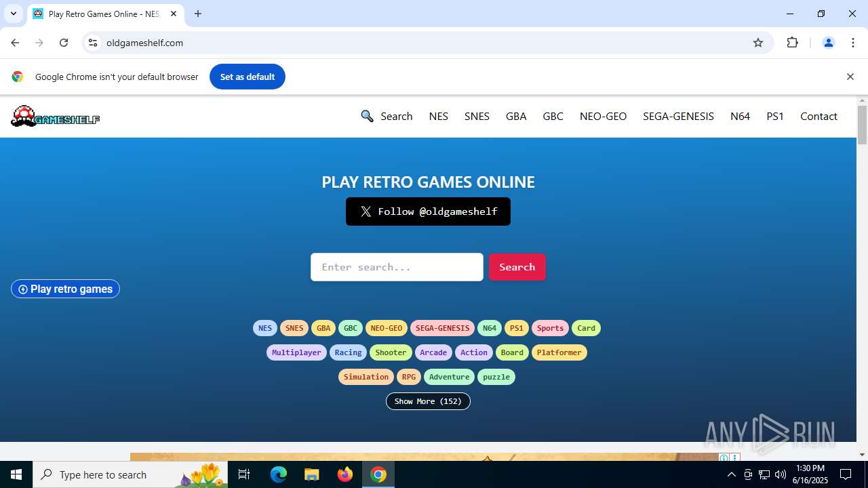The width and height of the screenshot is (868, 488).
Task: Select the SNES category tag
Action: [x=294, y=328]
